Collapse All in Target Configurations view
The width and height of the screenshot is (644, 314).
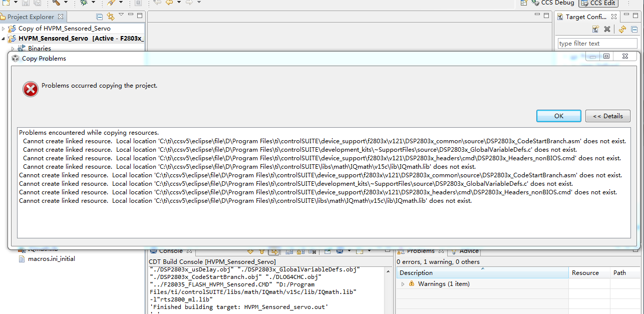pyautogui.click(x=634, y=30)
